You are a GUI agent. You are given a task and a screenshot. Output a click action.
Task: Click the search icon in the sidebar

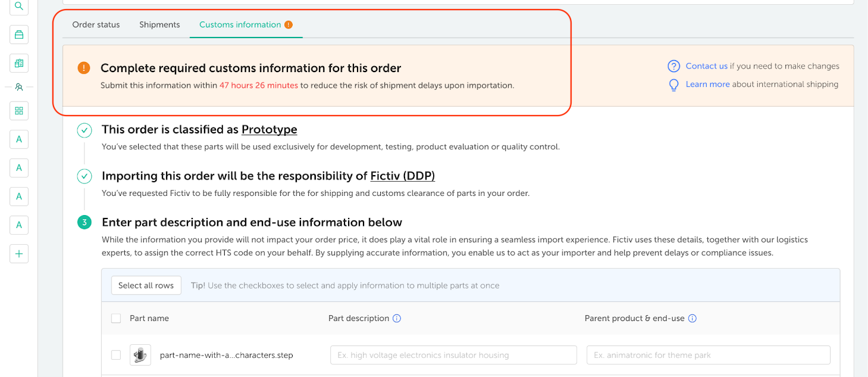[19, 7]
